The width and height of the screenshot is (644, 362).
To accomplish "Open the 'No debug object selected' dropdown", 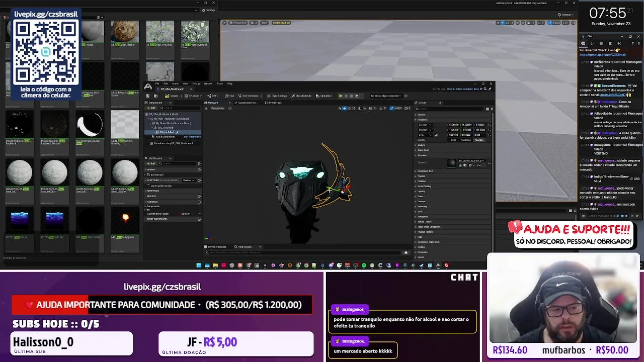I will tap(386, 96).
